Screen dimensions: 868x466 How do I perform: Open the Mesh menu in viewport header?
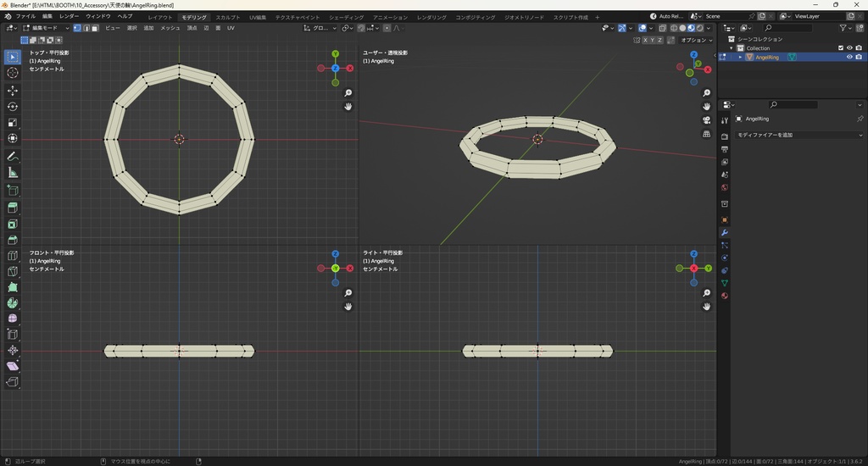click(170, 28)
